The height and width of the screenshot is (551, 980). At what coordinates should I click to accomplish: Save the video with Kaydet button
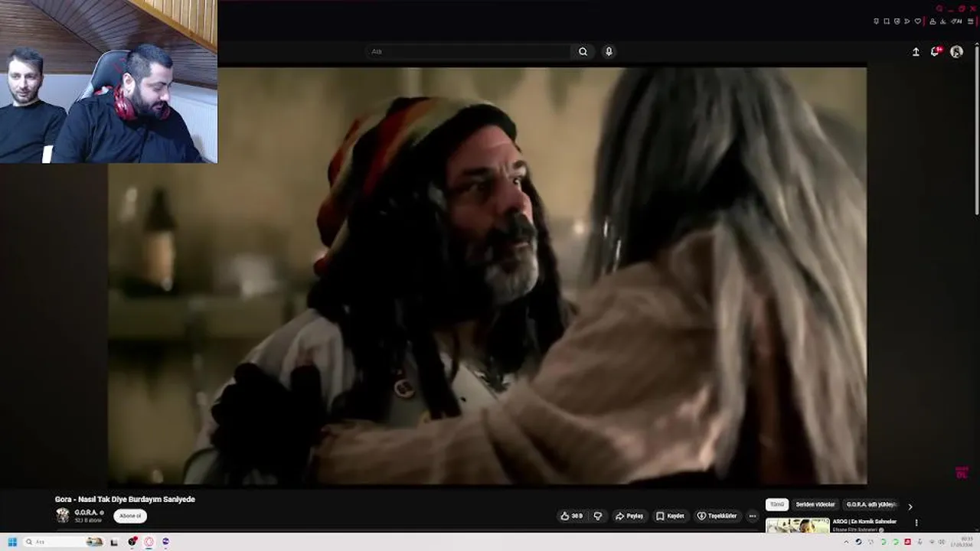(x=670, y=516)
